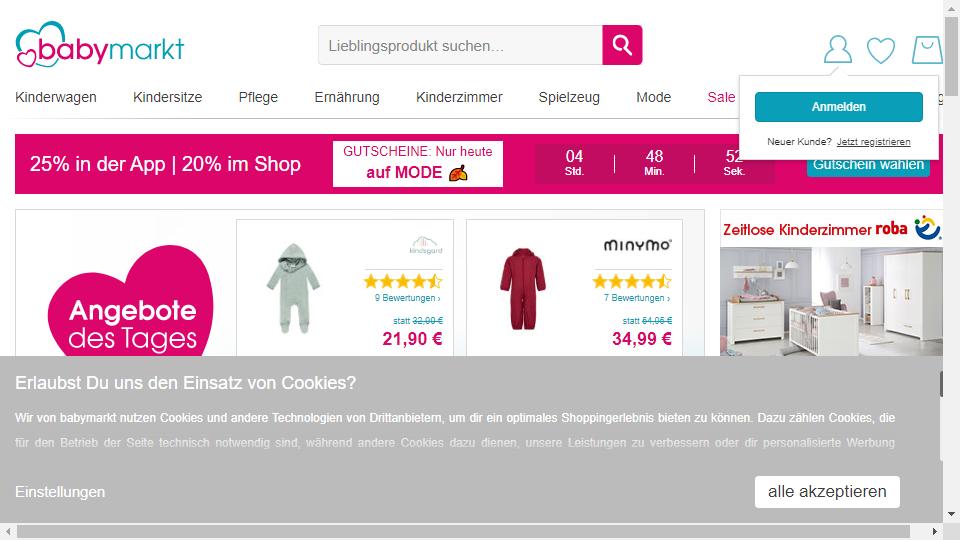Click the Angebote des Tages heart
The width and height of the screenshot is (960, 540).
point(130,301)
